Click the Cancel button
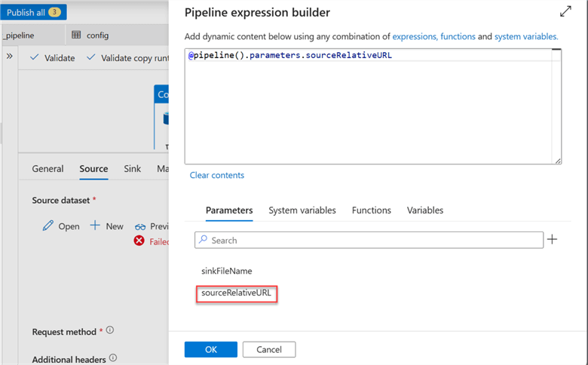588x365 pixels. (268, 350)
